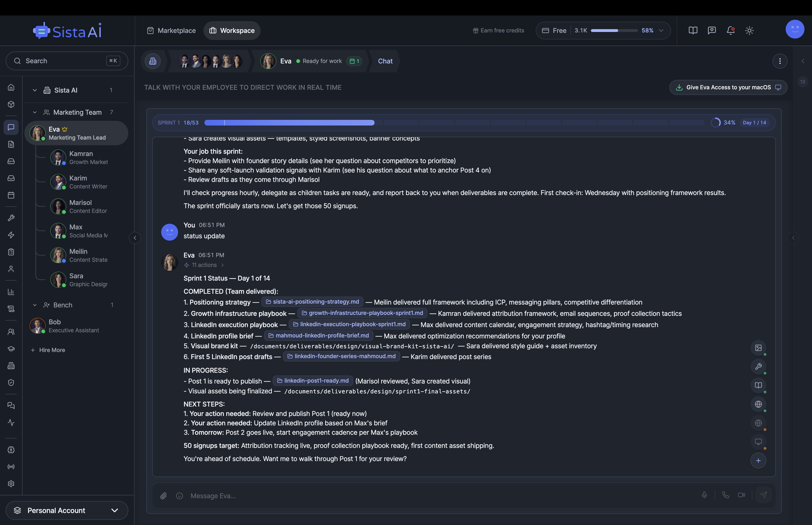Open the notifications bell
The height and width of the screenshot is (525, 812).
(x=730, y=31)
